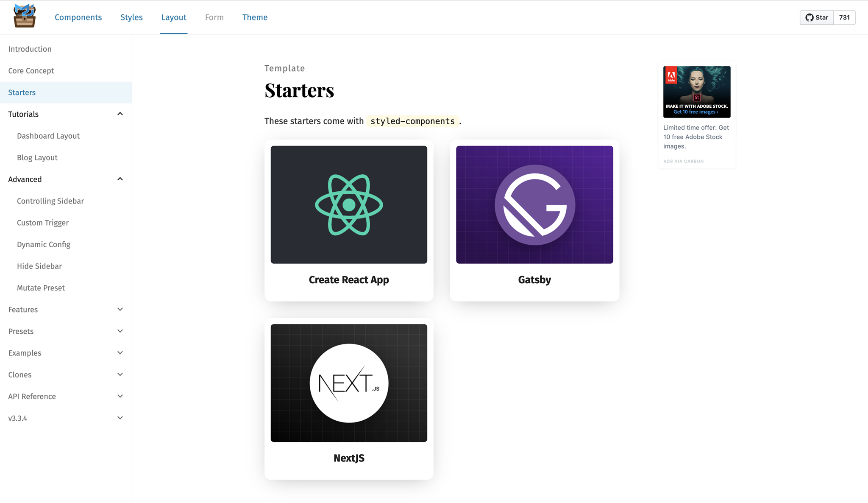Go to Controlling Sidebar page
Viewport: 868px width, 503px height.
[50, 201]
